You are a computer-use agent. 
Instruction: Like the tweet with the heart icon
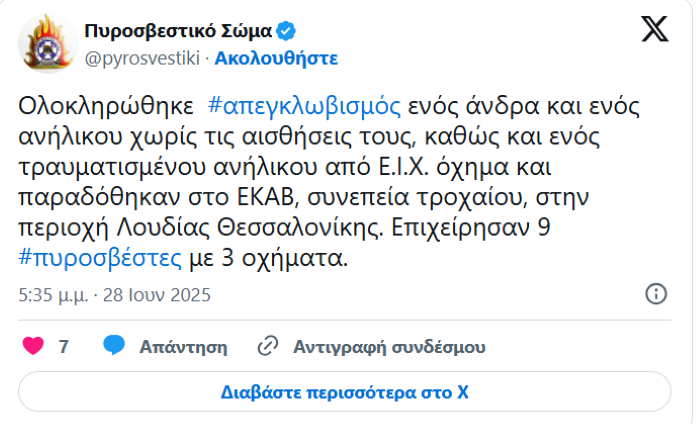pos(33,346)
